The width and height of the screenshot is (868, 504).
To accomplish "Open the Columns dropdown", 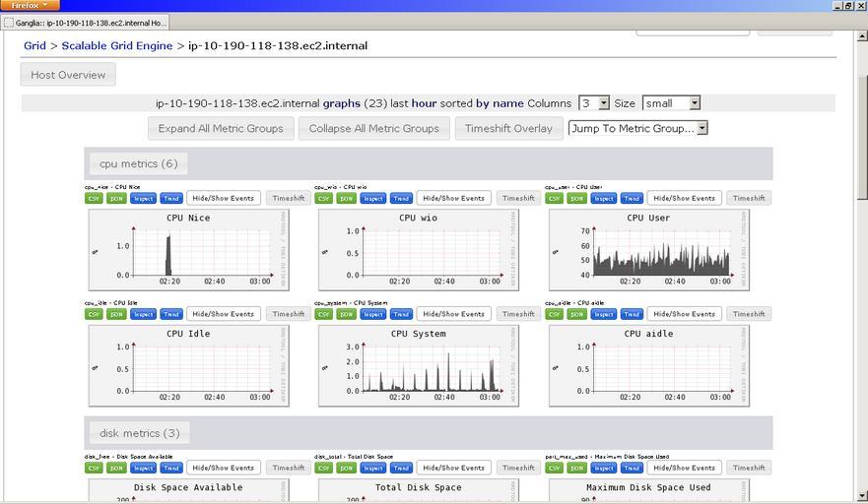I will pos(593,103).
